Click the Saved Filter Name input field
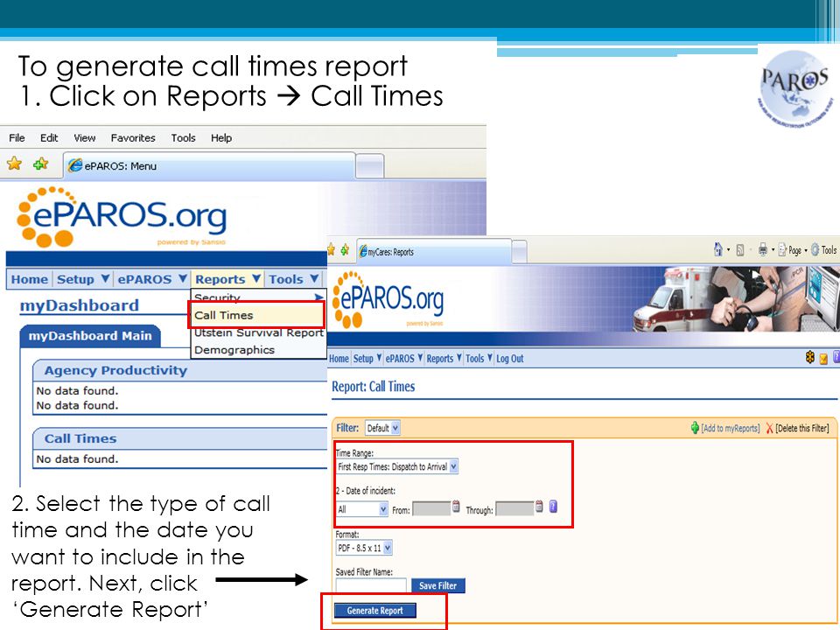The width and height of the screenshot is (840, 630). click(371, 585)
